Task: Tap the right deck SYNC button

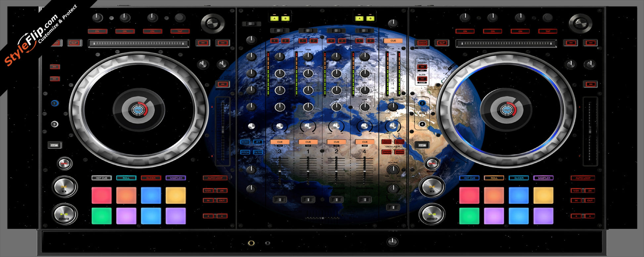Action: pyautogui.click(x=432, y=163)
